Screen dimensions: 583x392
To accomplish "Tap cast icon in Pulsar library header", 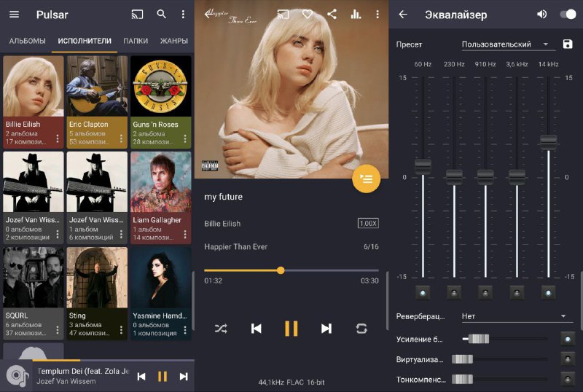I will point(137,15).
